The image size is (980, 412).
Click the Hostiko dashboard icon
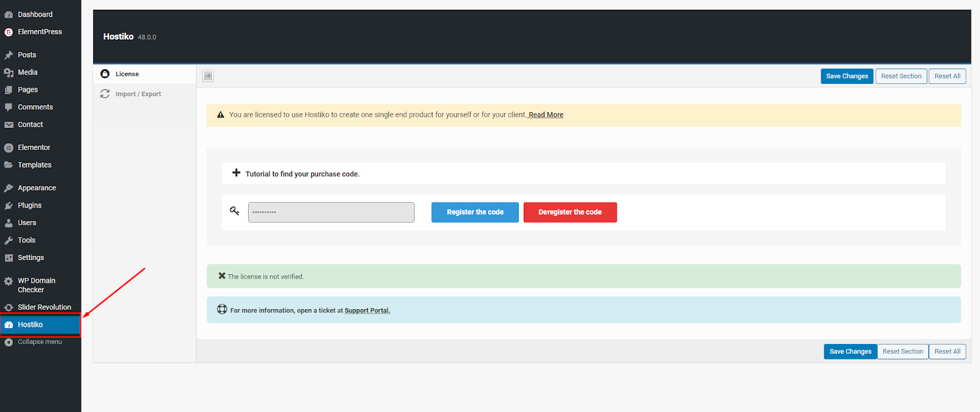click(9, 325)
